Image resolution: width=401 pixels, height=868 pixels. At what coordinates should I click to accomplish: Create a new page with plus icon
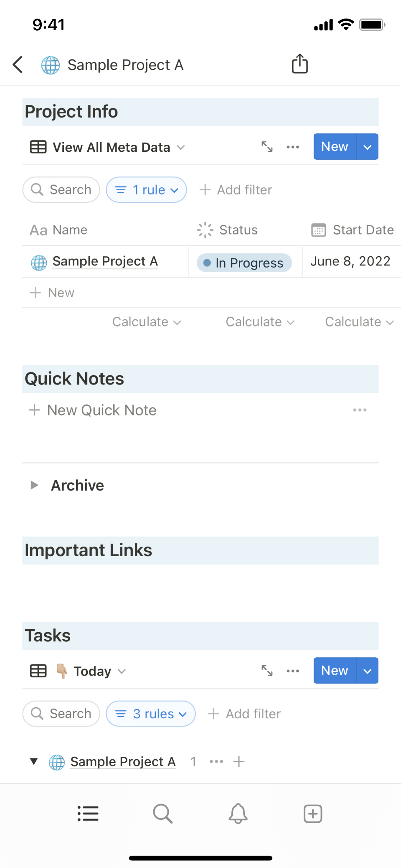pyautogui.click(x=313, y=813)
